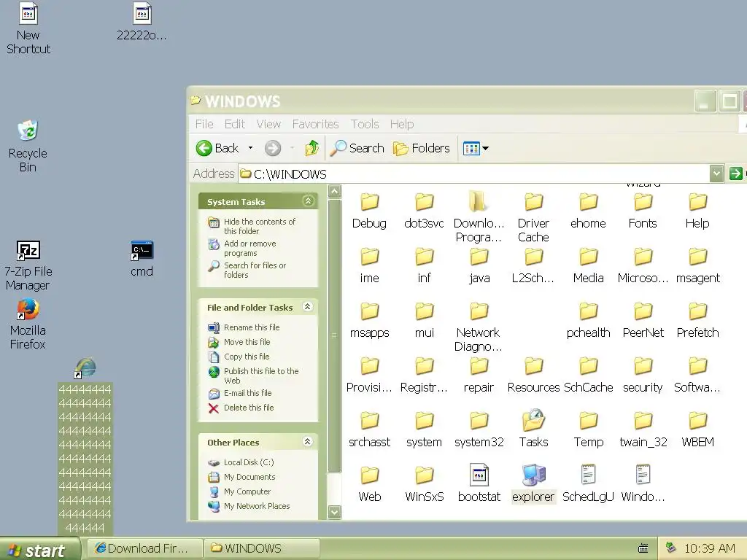Select the Internet Explorer 4444 shortcut icon

pos(85,368)
